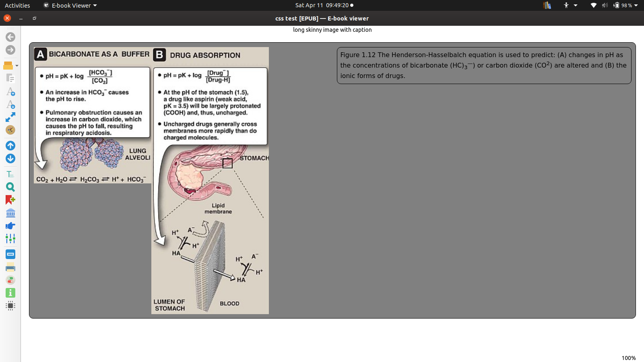Open the Bookmarks panel
Image resolution: width=644 pixels, height=362 pixels.
[x=10, y=200]
